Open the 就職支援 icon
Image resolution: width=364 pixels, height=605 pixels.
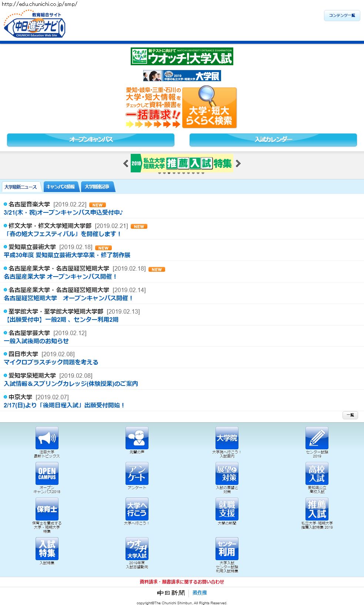point(227,509)
